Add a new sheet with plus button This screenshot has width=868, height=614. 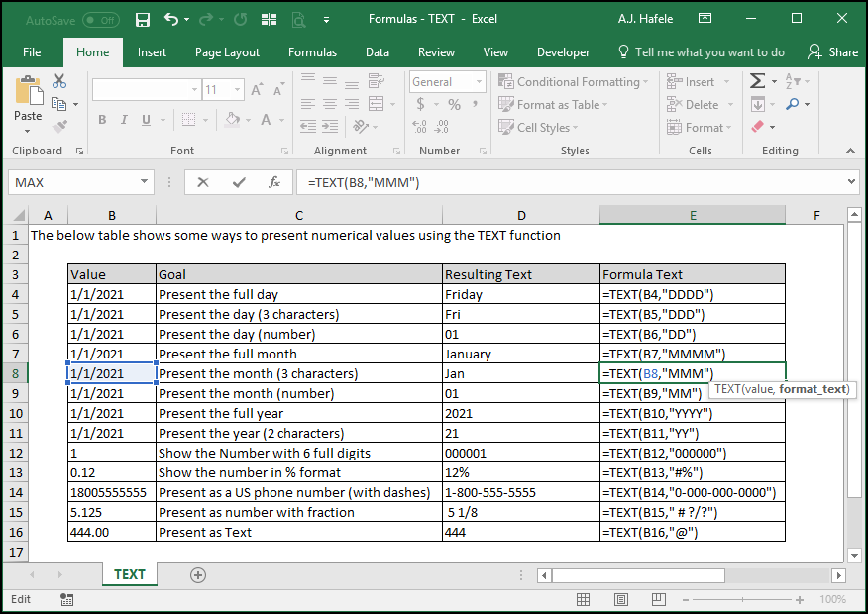pyautogui.click(x=197, y=575)
